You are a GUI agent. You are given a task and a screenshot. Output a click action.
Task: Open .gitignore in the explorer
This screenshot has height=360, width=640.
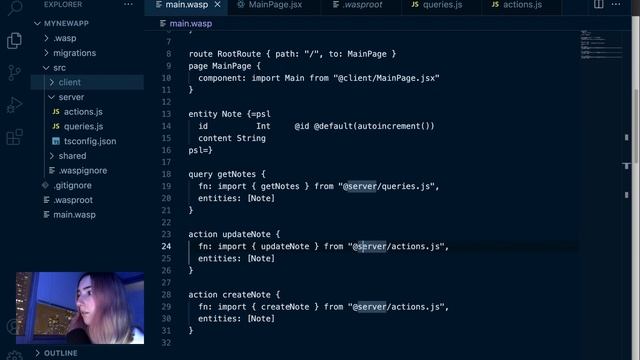click(x=72, y=185)
